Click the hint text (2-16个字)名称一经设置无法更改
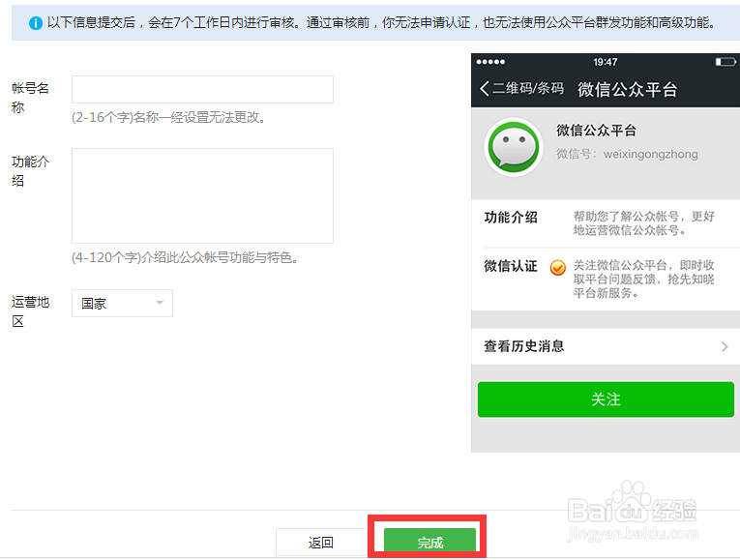Viewport: 740px width, 560px height. pyautogui.click(x=168, y=117)
